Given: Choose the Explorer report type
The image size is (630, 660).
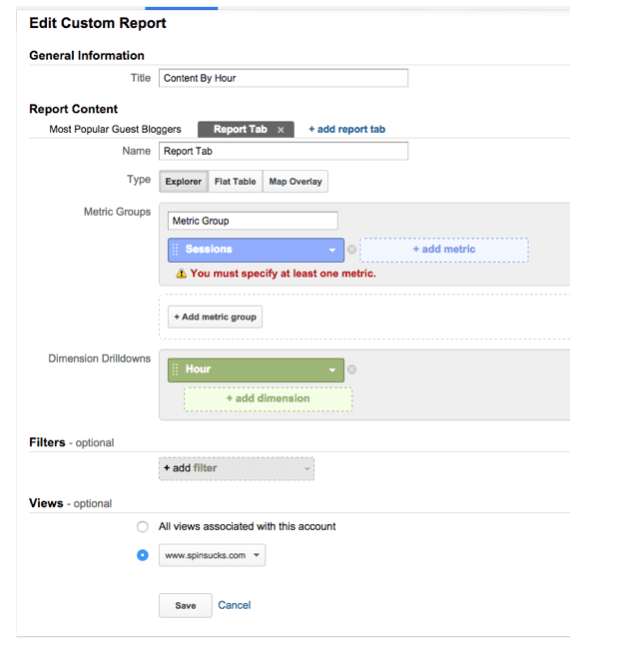Looking at the screenshot, I should coord(183,182).
